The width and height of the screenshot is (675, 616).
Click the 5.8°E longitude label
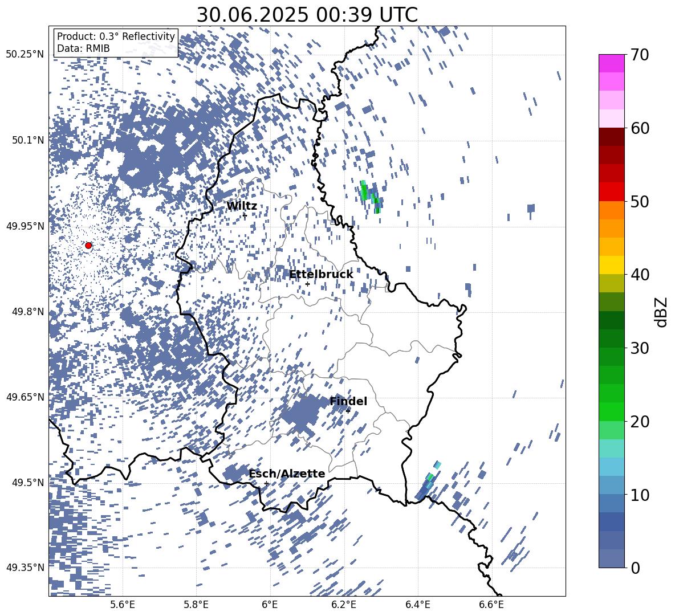196,605
